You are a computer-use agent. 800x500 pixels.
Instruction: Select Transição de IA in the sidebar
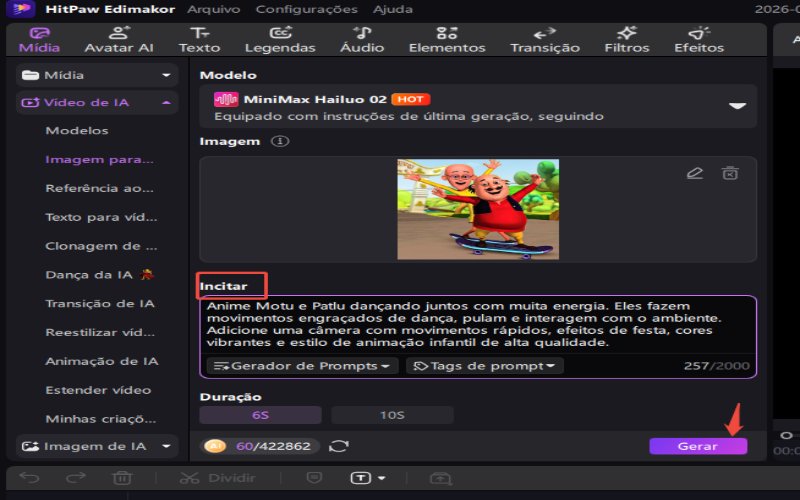[99, 304]
